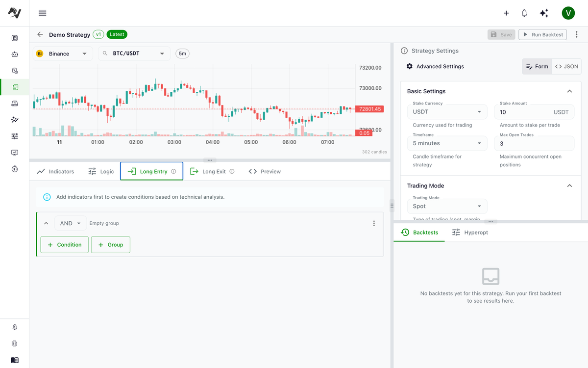
Task: Toggle the 5m timeframe chip
Action: tap(182, 53)
